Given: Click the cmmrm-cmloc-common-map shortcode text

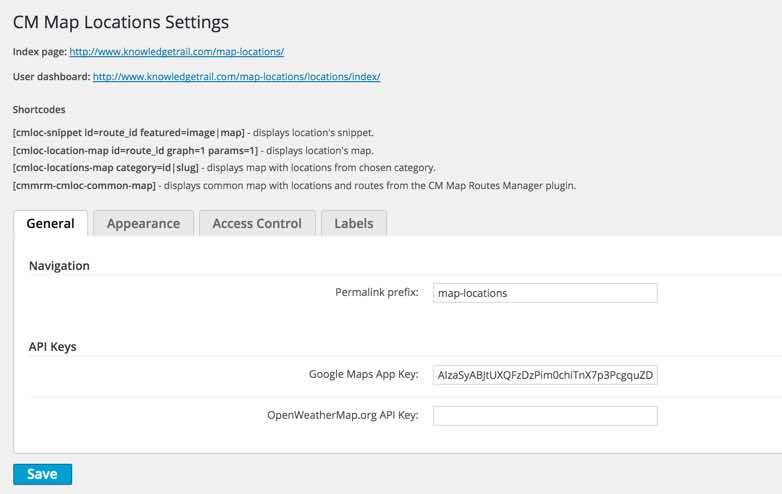Looking at the screenshot, I should point(84,185).
